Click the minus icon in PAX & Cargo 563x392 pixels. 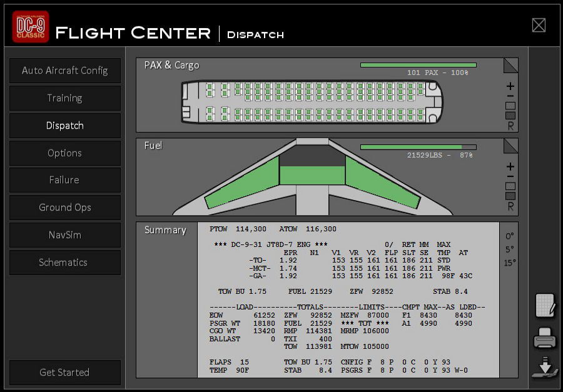[510, 96]
